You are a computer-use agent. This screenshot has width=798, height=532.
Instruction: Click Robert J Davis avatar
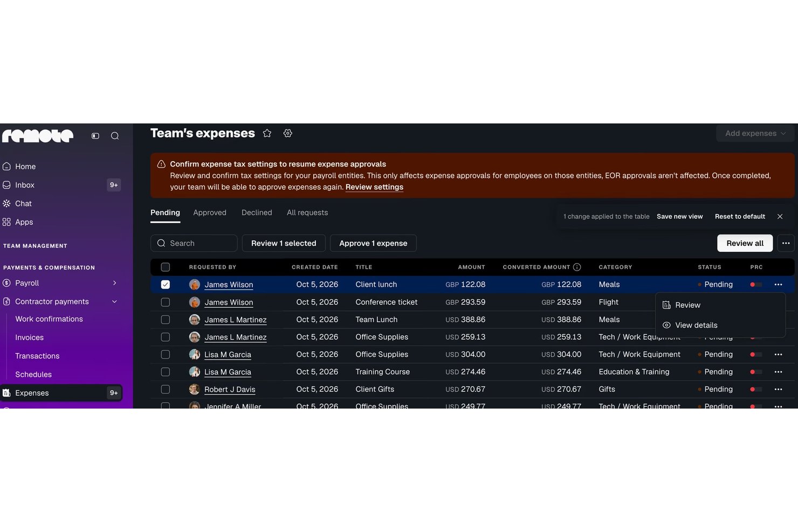pos(195,389)
